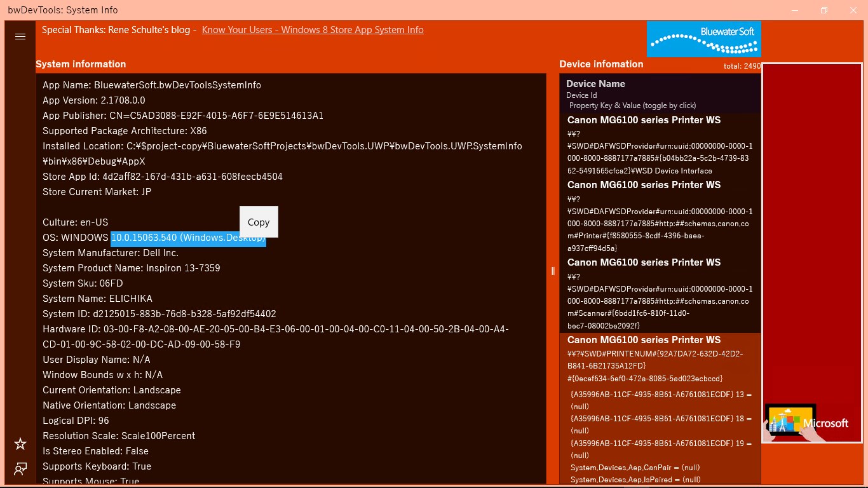Click the System information heading
Screen dimensions: 868x488
click(x=81, y=64)
